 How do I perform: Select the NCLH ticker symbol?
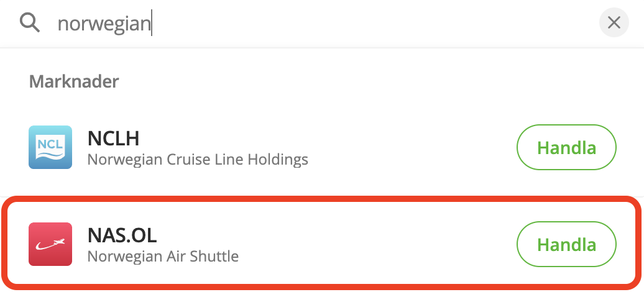[x=113, y=139]
